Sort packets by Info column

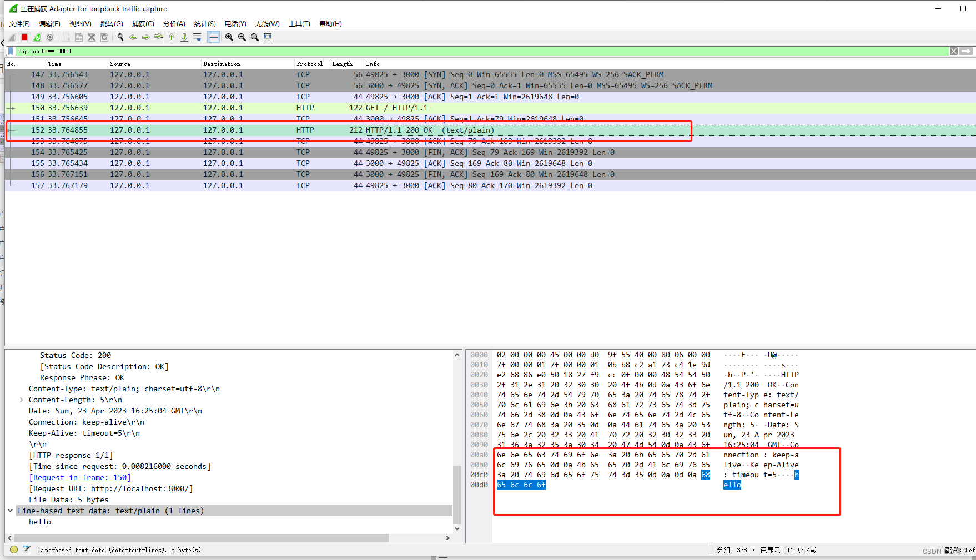pyautogui.click(x=670, y=64)
